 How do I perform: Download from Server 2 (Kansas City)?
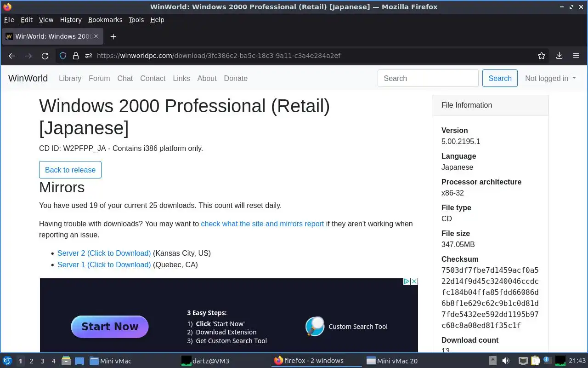(x=104, y=253)
